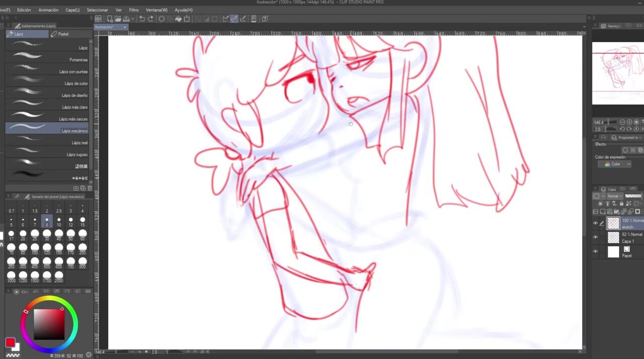The image size is (644, 359).
Task: Open the Filtro menu
Action: [134, 10]
